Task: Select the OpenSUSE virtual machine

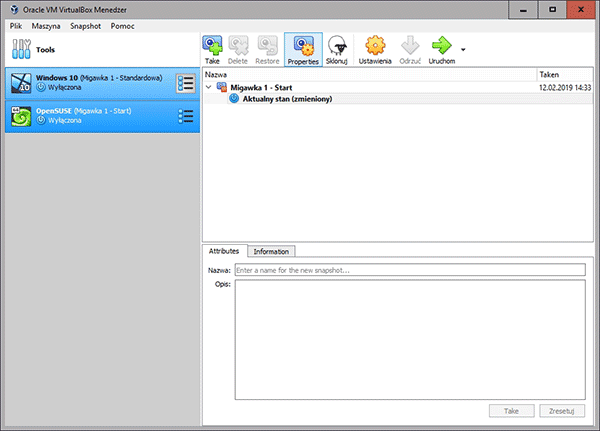Action: (102, 116)
